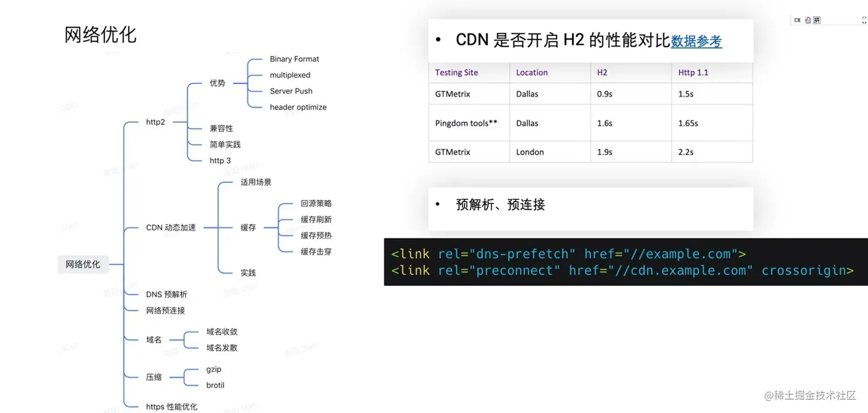Screen dimensions: 868x413
Task: Select the 优势 node
Action: click(218, 83)
